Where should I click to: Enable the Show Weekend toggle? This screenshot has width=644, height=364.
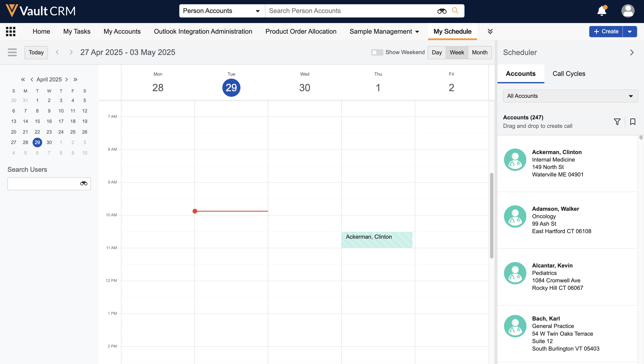pyautogui.click(x=377, y=52)
